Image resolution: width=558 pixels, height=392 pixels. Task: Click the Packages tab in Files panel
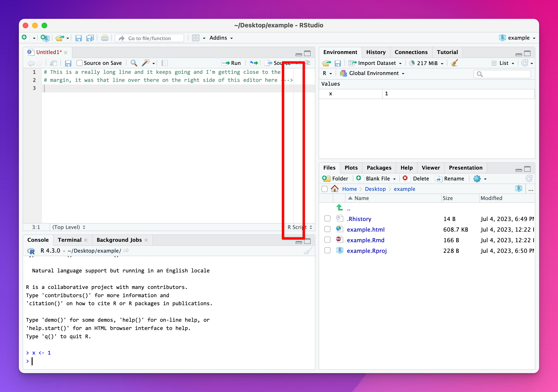379,167
